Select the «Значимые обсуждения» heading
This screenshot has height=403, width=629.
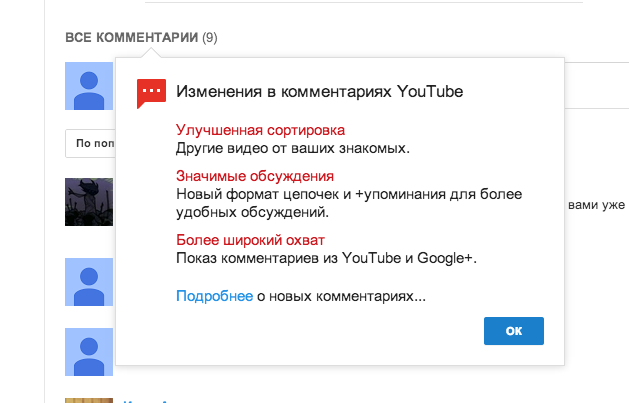point(254,176)
